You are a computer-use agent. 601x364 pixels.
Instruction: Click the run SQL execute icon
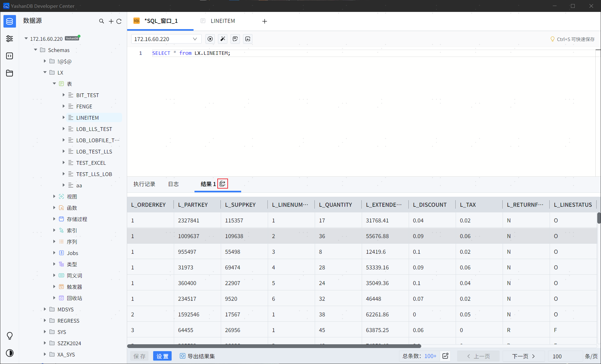[x=210, y=39]
